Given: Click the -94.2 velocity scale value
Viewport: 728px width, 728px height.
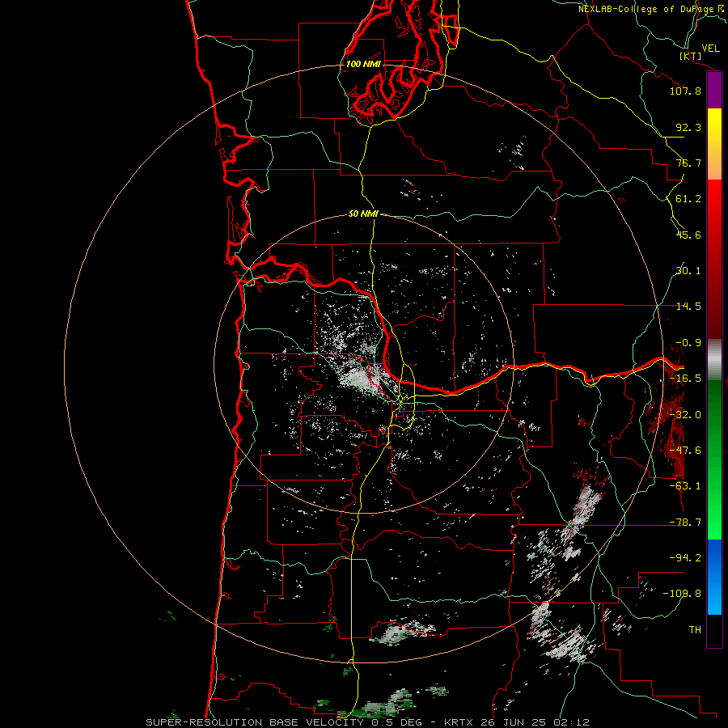Looking at the screenshot, I should 685,558.
